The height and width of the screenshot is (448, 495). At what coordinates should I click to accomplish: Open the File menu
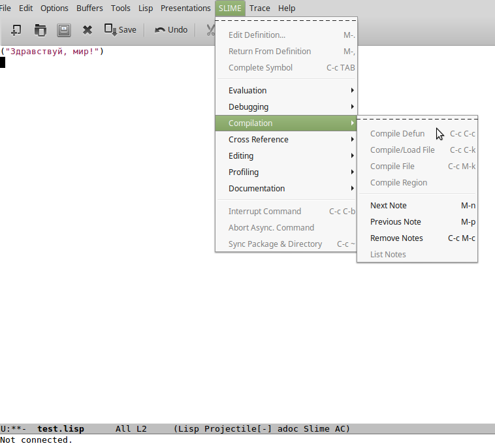click(5, 8)
